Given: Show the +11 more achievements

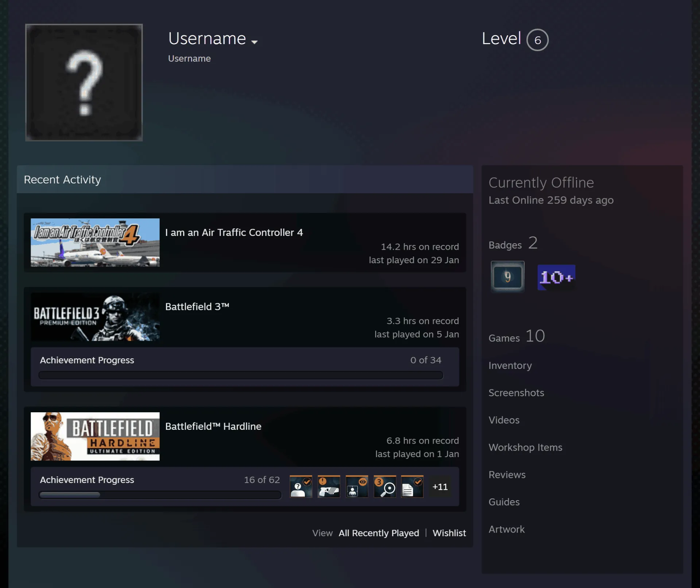Looking at the screenshot, I should (x=440, y=487).
